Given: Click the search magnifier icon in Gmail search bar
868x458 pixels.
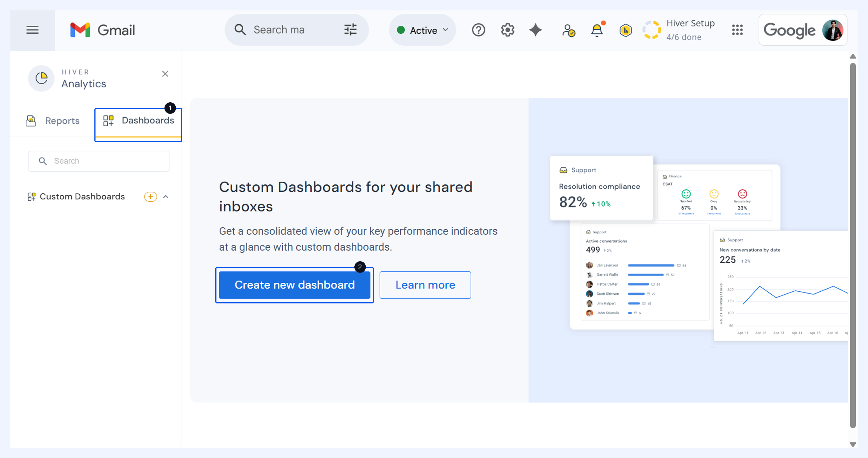Looking at the screenshot, I should [240, 30].
